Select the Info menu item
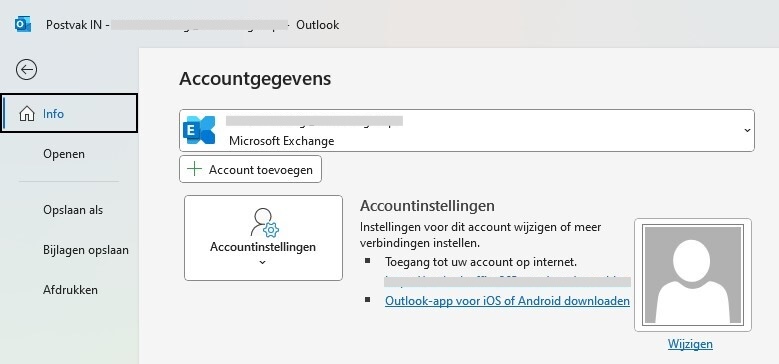Viewport: 779px width, 364px height. pyautogui.click(x=69, y=113)
